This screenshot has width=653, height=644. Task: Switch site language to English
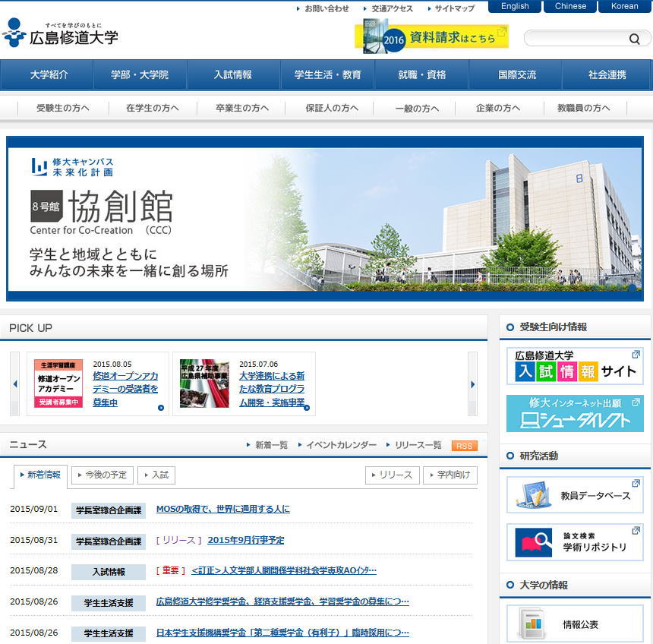pyautogui.click(x=515, y=6)
